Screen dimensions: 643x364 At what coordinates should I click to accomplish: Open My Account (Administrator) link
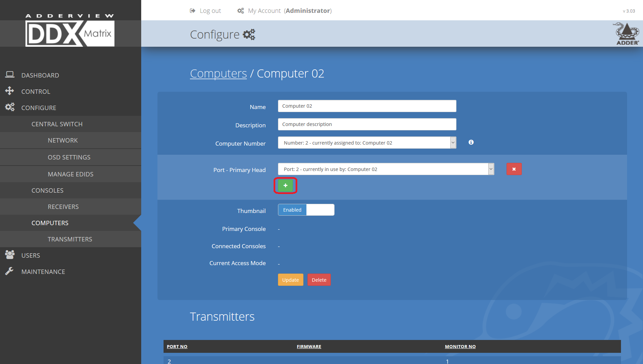(290, 11)
